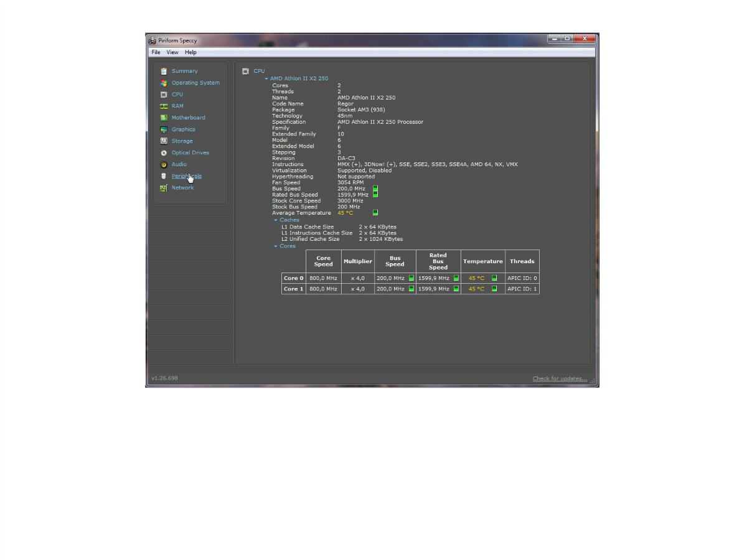Click the APIC ID: 0 cell
The width and height of the screenshot is (747, 560).
coord(522,278)
